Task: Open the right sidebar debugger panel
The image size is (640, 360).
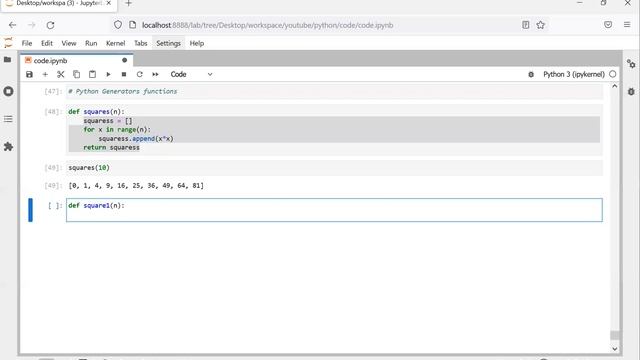Action: point(631,91)
